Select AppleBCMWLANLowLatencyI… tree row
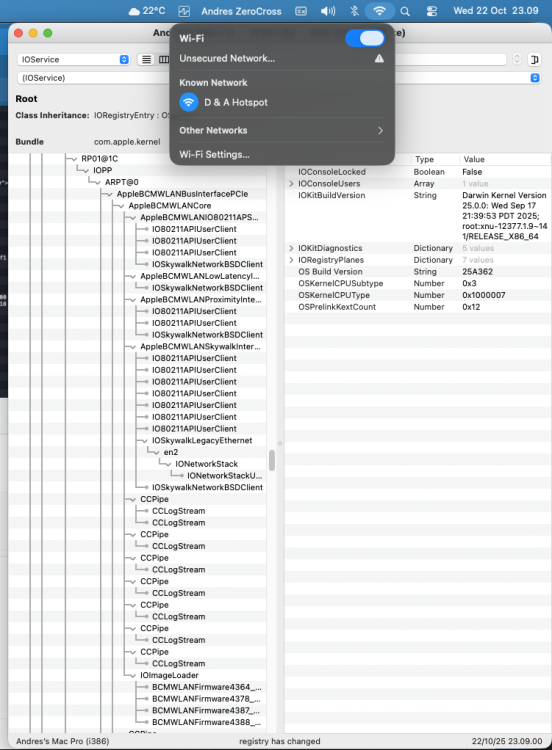The width and height of the screenshot is (552, 750). [x=200, y=276]
